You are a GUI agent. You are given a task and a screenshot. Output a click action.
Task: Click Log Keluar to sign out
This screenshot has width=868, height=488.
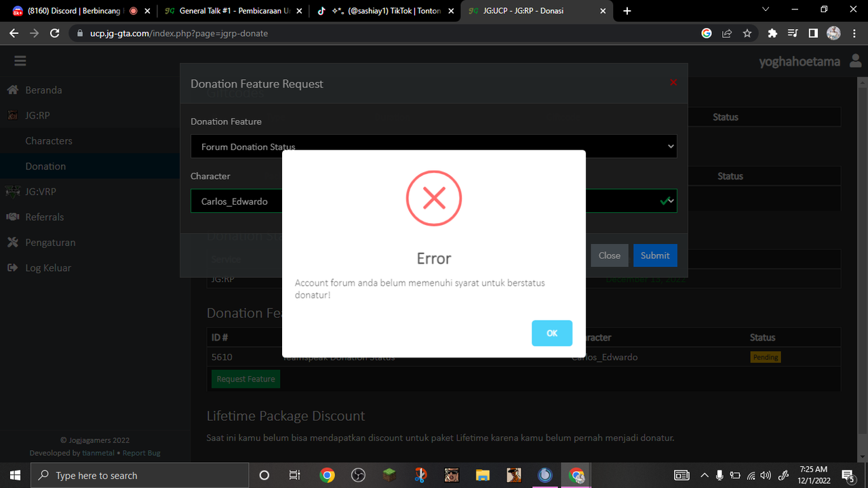tap(48, 268)
